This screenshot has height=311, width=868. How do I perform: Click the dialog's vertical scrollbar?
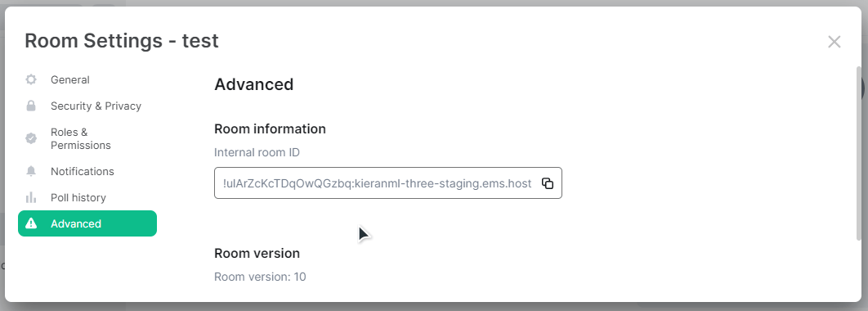[858, 152]
